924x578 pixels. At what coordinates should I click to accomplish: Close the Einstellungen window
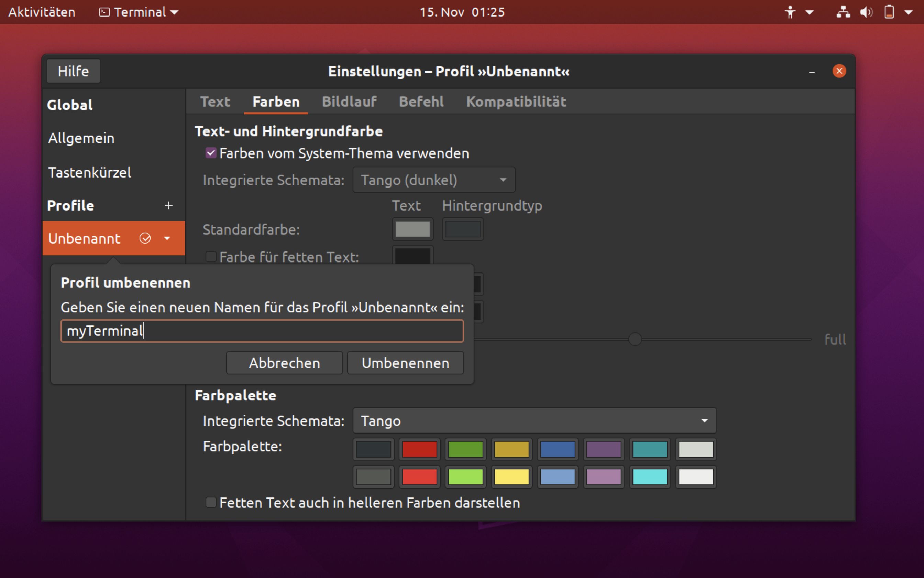(839, 71)
